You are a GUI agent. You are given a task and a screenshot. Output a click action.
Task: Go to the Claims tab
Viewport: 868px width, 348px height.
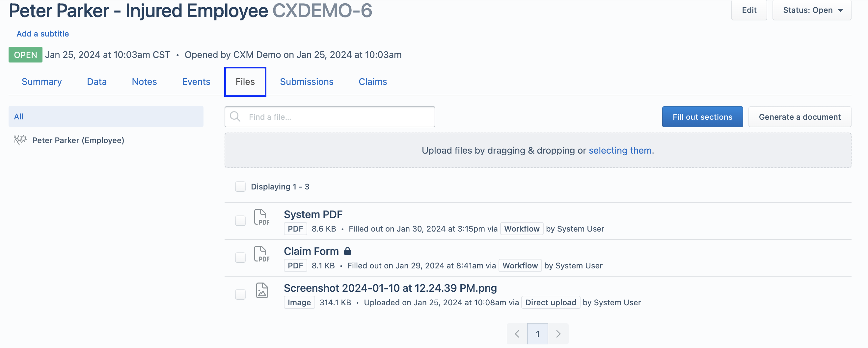click(373, 82)
